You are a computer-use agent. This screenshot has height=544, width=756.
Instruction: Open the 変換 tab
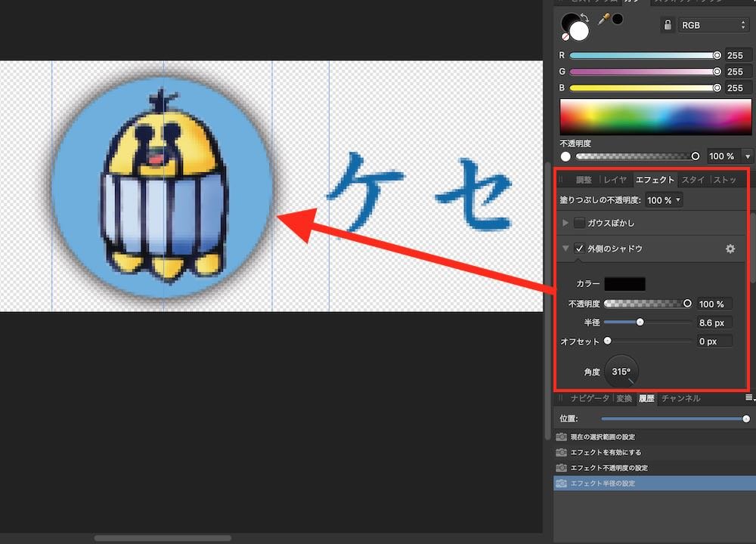coord(624,398)
